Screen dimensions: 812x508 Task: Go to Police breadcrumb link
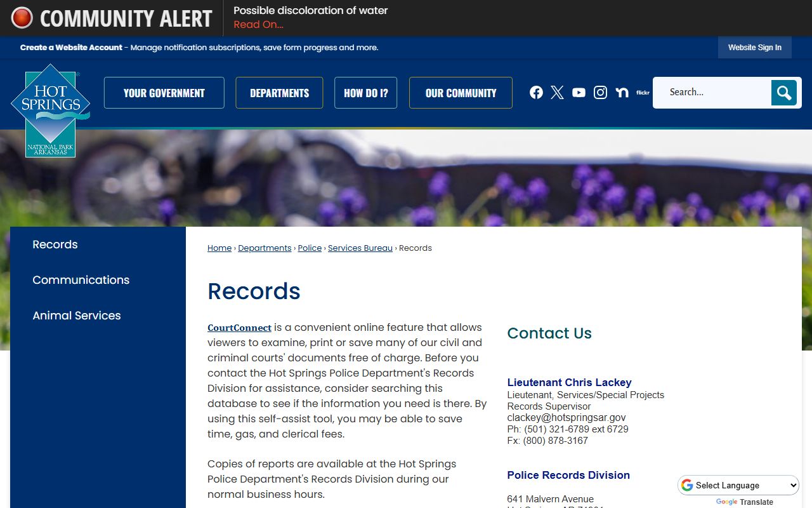point(310,248)
